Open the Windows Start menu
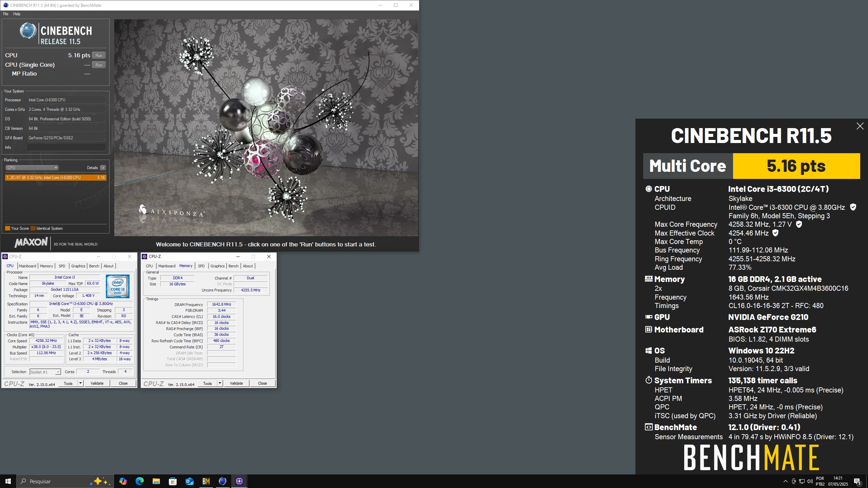Screen dimensions: 868x488 (x=8, y=481)
